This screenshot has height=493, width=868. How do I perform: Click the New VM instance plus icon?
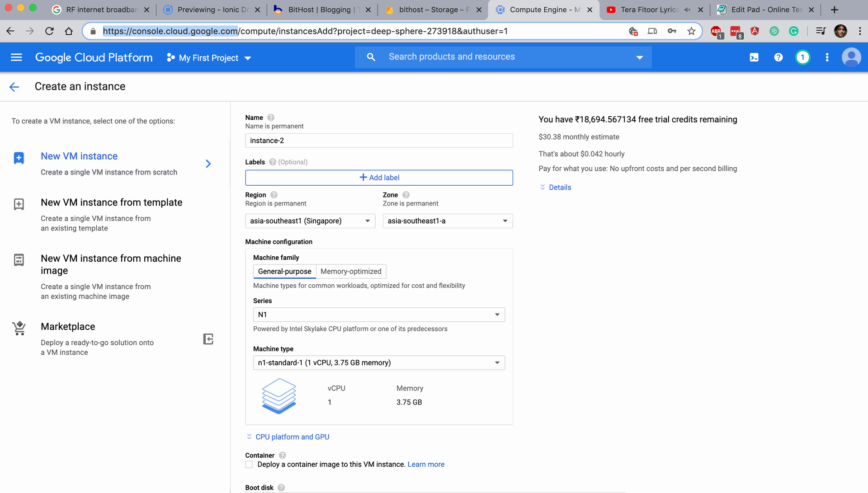pos(19,158)
